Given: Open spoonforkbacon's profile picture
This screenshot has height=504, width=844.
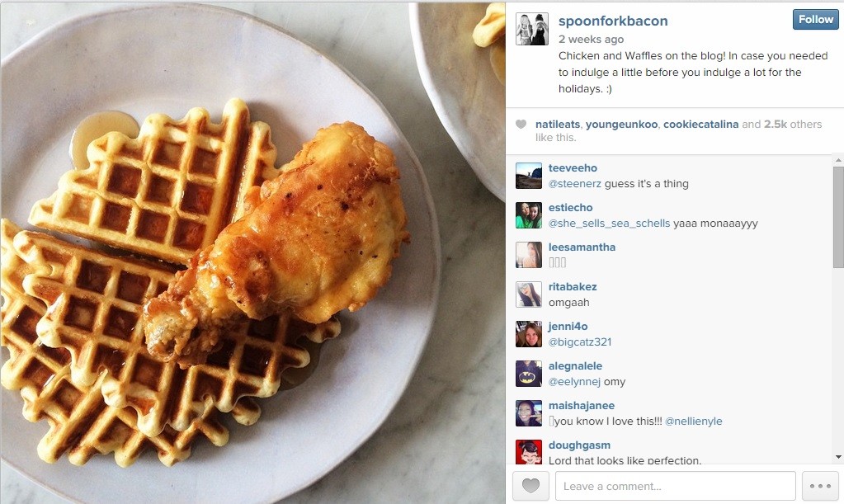Looking at the screenshot, I should tap(532, 29).
